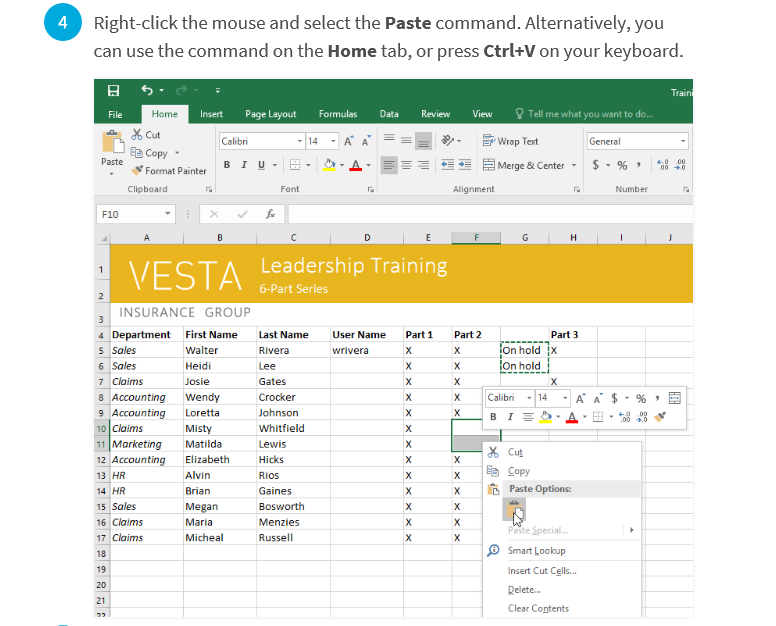Image resolution: width=776 pixels, height=626 pixels.
Task: Click ribbon Decrease Font Size icon
Action: [x=366, y=142]
